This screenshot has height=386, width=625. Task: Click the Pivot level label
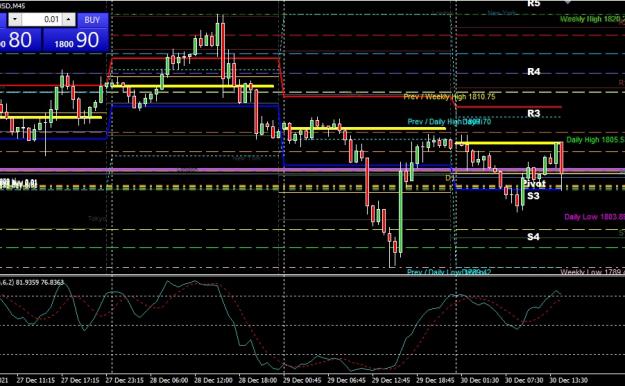point(534,184)
